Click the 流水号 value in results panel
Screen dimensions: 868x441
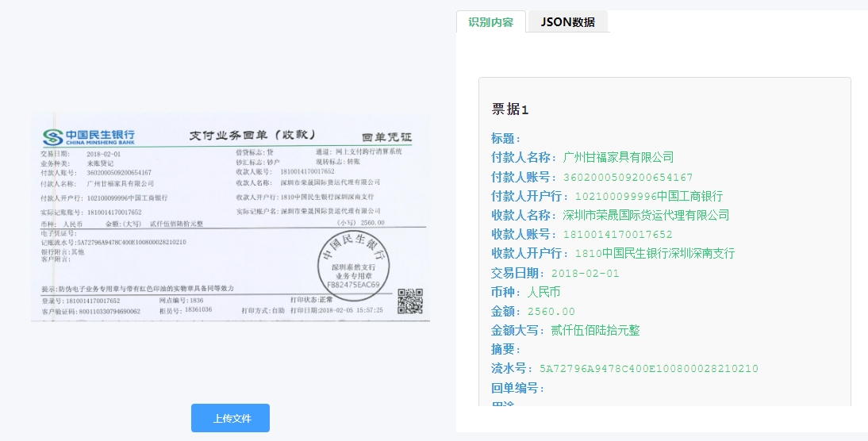pos(649,369)
